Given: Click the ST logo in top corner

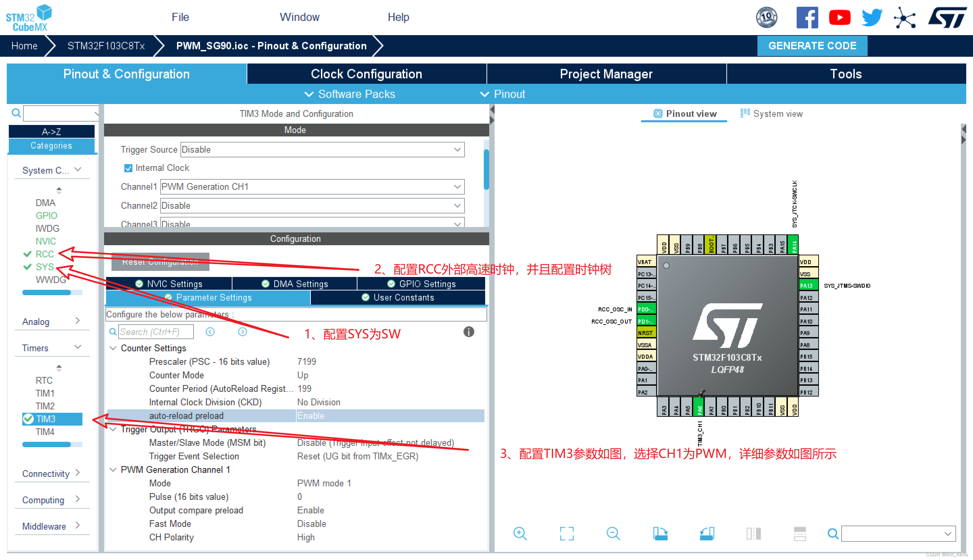Looking at the screenshot, I should pyautogui.click(x=947, y=17).
